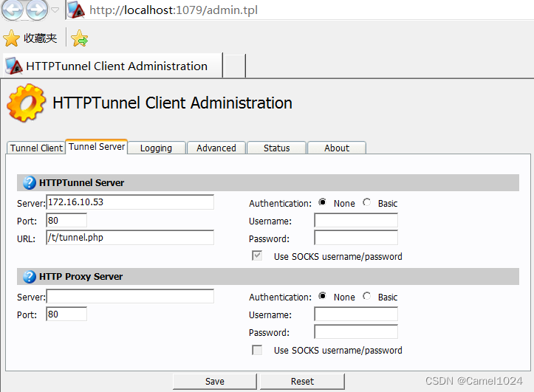This screenshot has width=534, height=392.
Task: Click the add-to-favorites-bar star icon
Action: coord(79,38)
